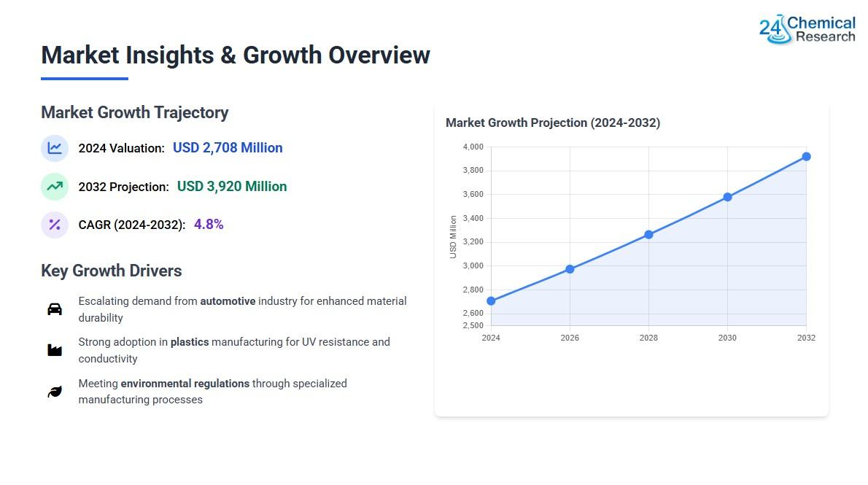Click the factory icon for plastics manufacturing

point(55,350)
